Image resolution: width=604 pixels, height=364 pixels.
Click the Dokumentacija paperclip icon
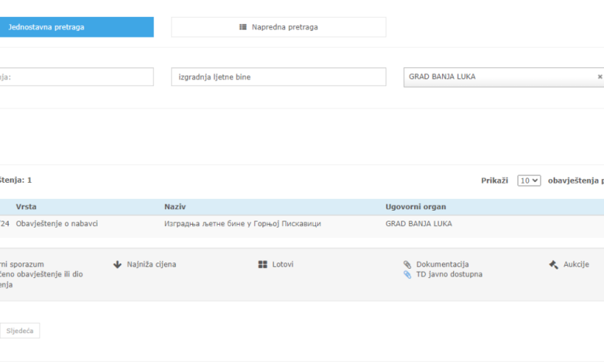click(x=407, y=264)
